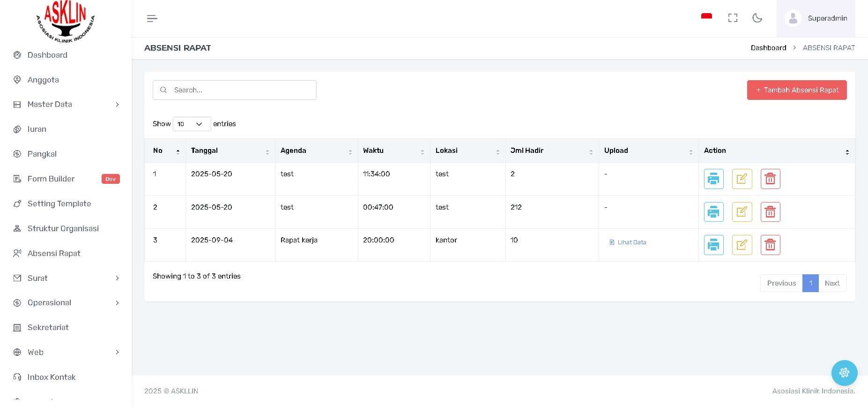Click the Tambah Absensi Rapat button

point(796,90)
